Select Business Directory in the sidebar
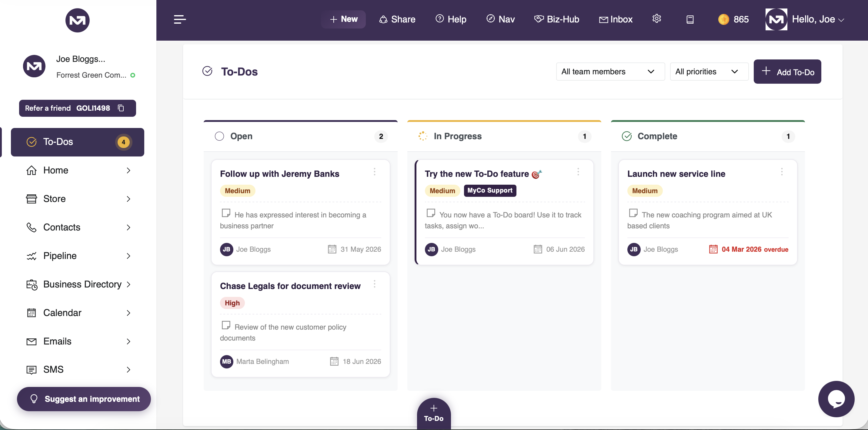Image resolution: width=868 pixels, height=430 pixels. coord(78,284)
